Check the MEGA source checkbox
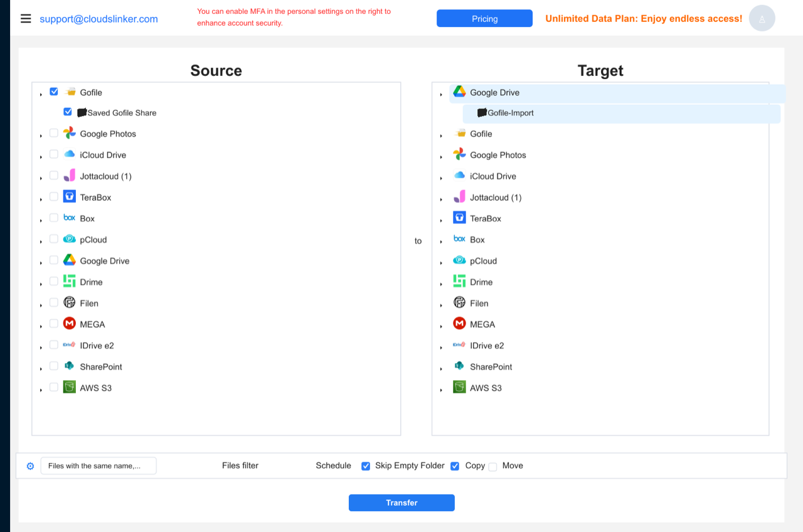The image size is (803, 532). click(54, 324)
